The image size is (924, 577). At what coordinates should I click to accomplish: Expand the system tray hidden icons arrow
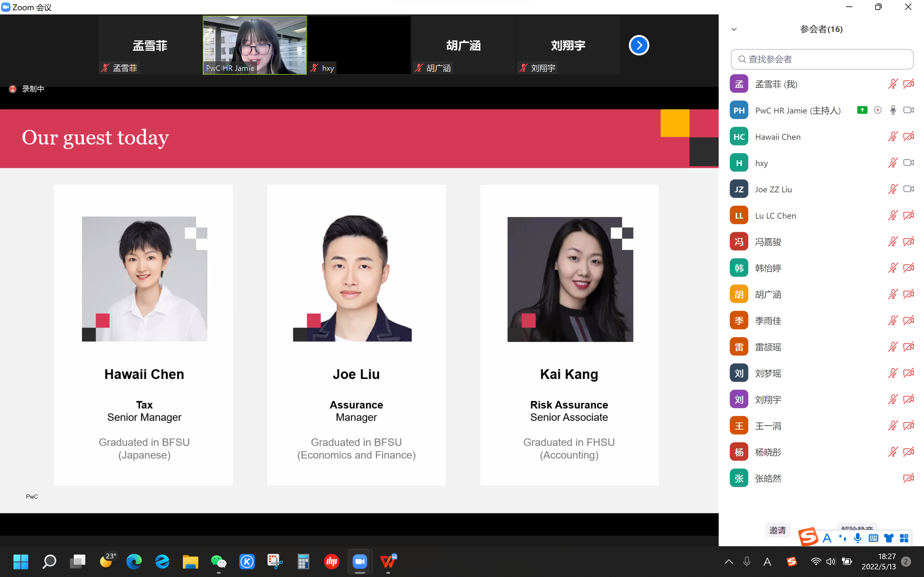point(729,561)
